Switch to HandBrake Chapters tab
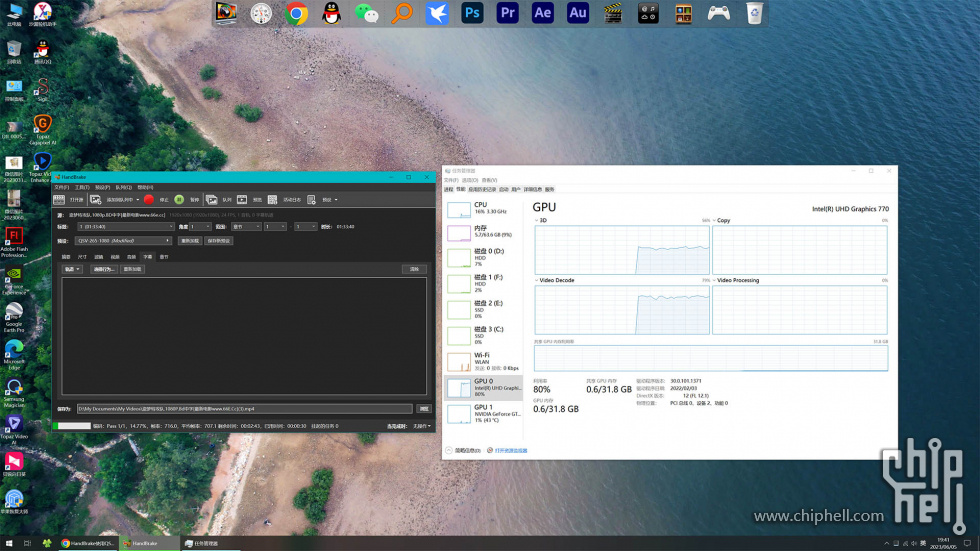Viewport: 980px width, 551px height. 164,257
